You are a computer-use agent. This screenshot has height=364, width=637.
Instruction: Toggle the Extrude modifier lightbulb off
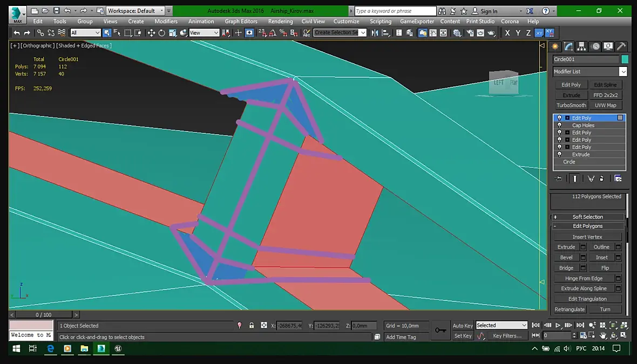(x=559, y=154)
